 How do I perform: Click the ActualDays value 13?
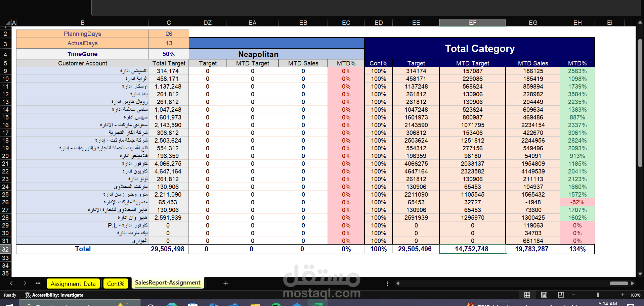coord(169,43)
